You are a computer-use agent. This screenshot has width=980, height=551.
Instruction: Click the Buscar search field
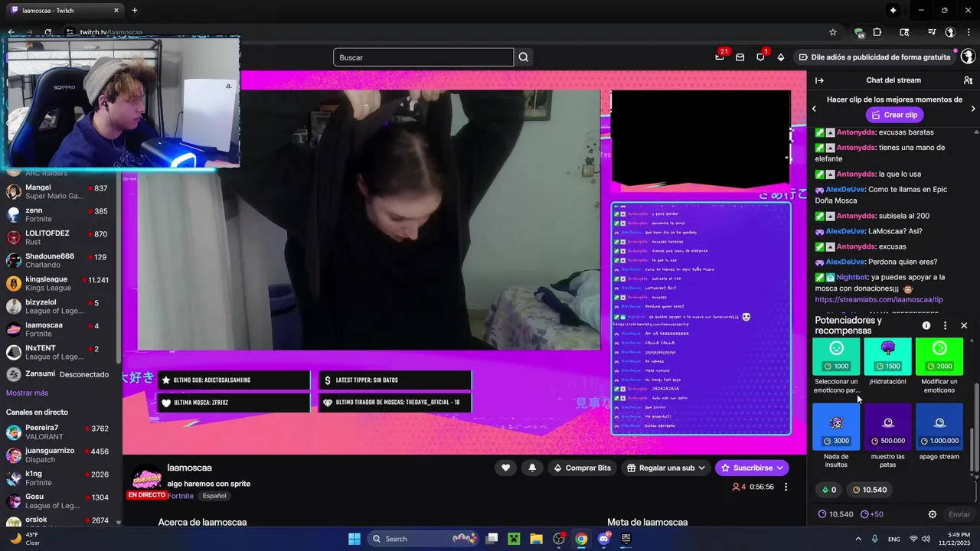pos(423,57)
